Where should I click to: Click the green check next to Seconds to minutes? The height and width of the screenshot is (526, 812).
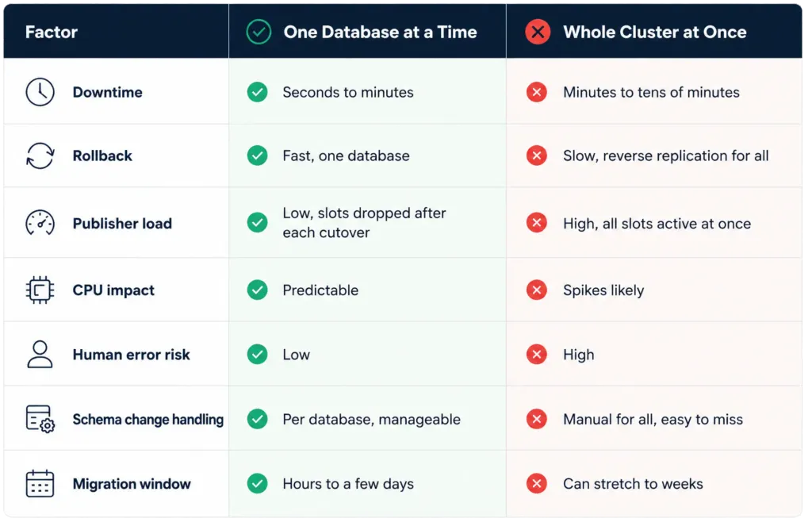pyautogui.click(x=258, y=92)
